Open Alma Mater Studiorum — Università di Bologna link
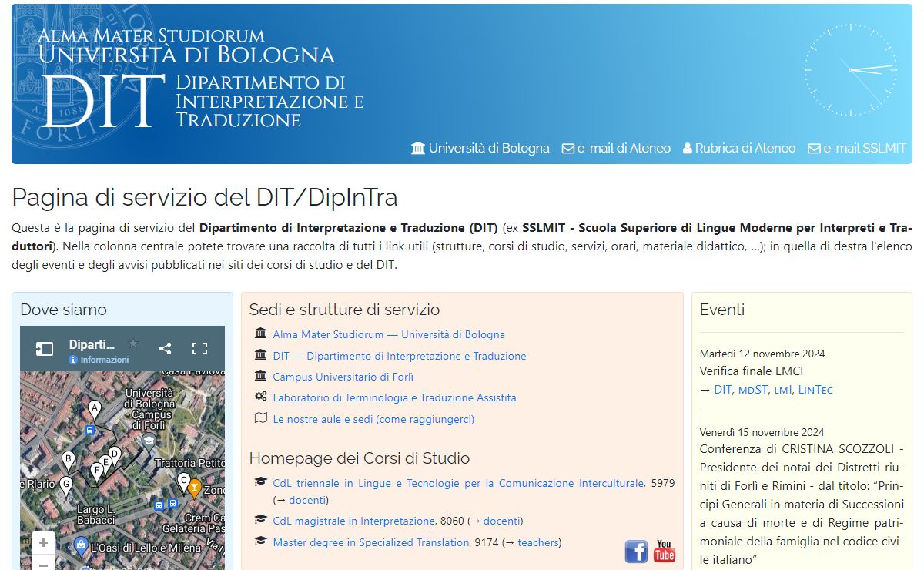Image resolution: width=924 pixels, height=570 pixels. tap(389, 334)
